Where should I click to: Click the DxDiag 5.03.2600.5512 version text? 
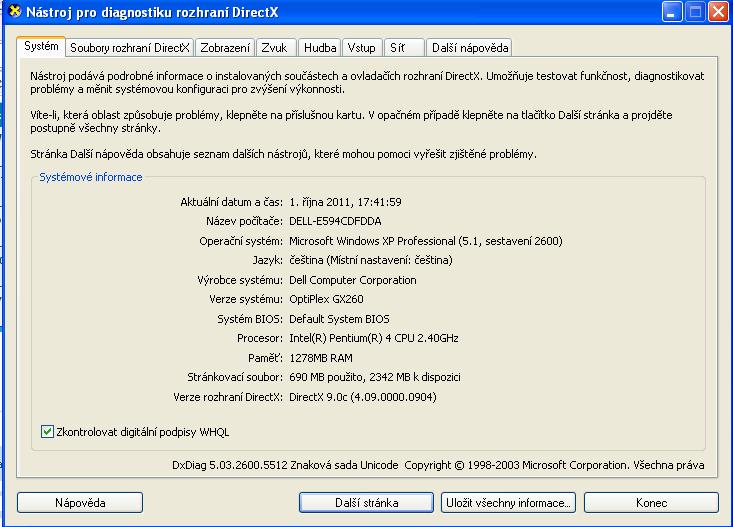click(x=230, y=465)
